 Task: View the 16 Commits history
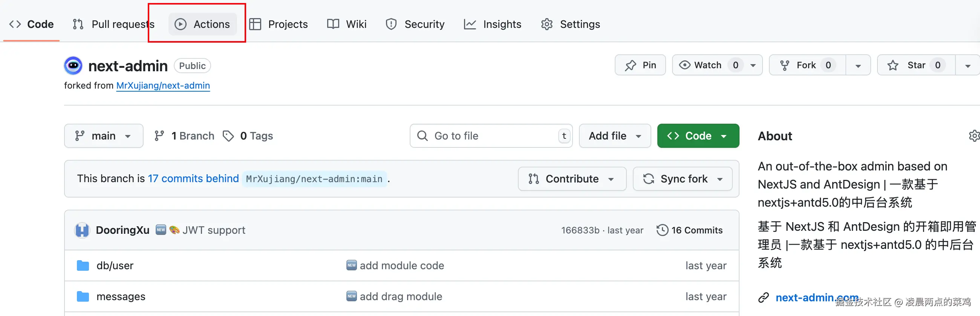pyautogui.click(x=689, y=230)
